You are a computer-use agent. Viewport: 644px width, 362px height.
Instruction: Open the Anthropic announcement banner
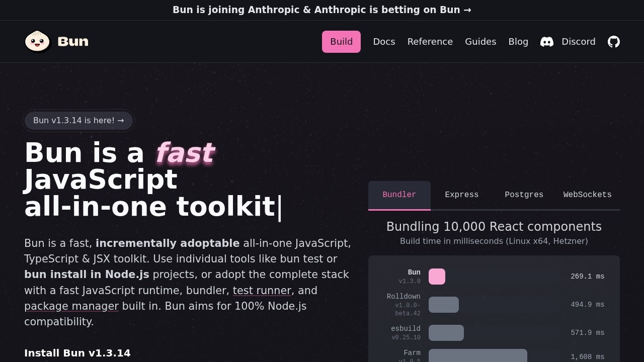322,10
